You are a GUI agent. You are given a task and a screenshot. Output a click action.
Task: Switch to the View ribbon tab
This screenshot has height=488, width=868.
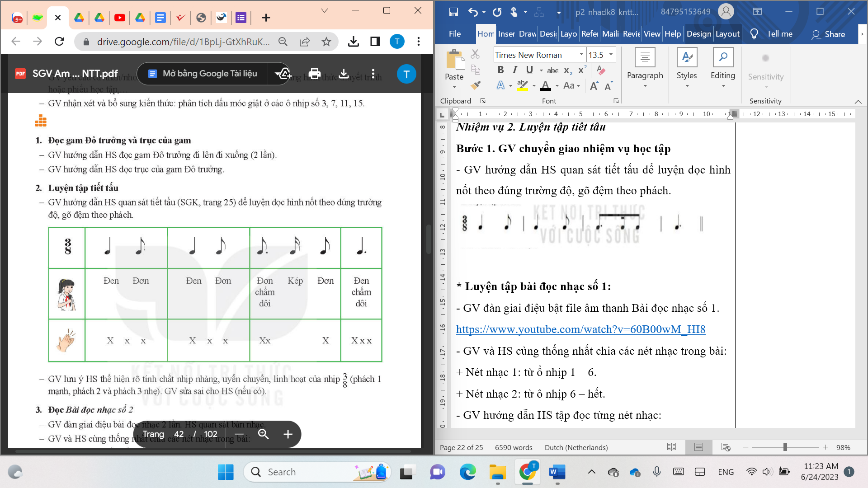pos(652,34)
